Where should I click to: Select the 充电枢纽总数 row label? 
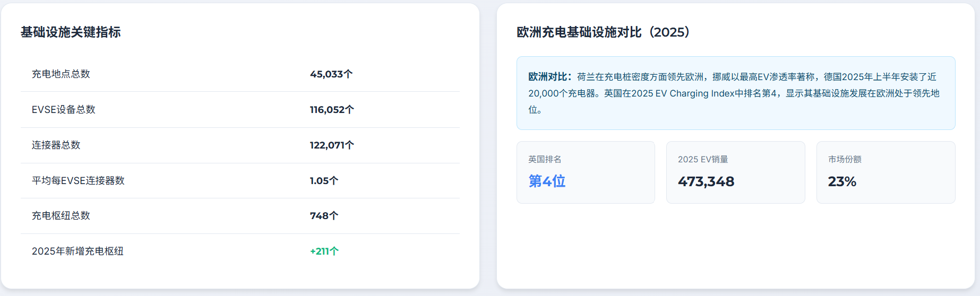tap(61, 216)
